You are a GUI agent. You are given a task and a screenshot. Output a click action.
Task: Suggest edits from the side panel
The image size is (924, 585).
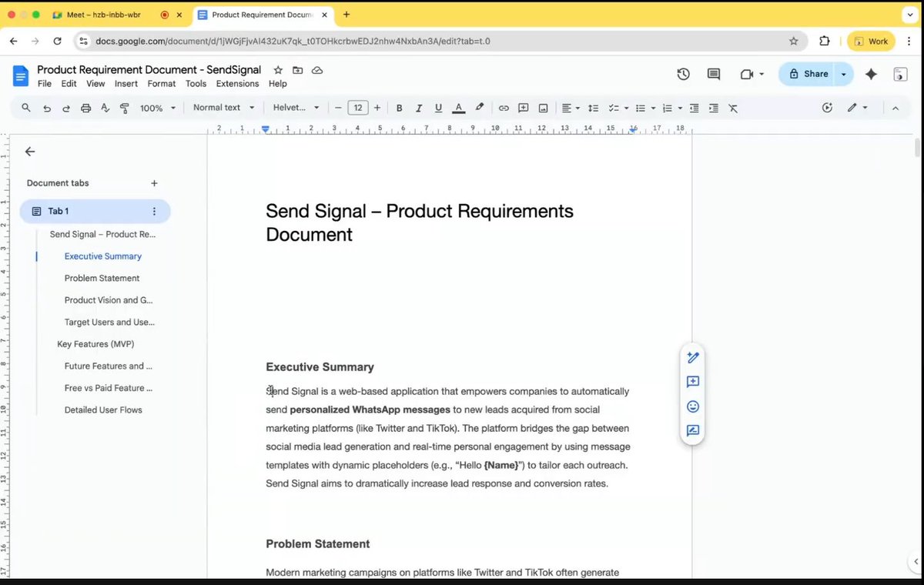pyautogui.click(x=693, y=431)
